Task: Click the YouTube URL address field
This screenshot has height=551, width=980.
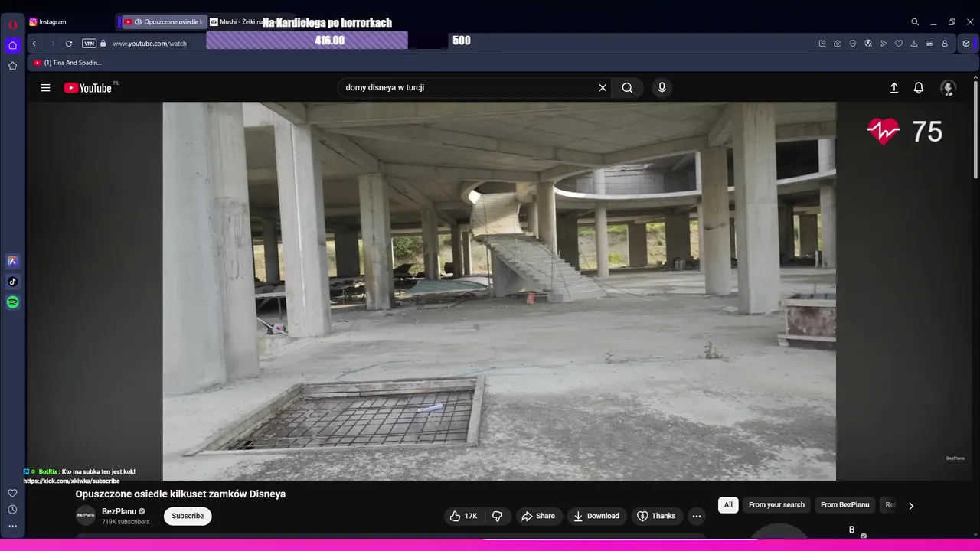Action: [x=149, y=44]
